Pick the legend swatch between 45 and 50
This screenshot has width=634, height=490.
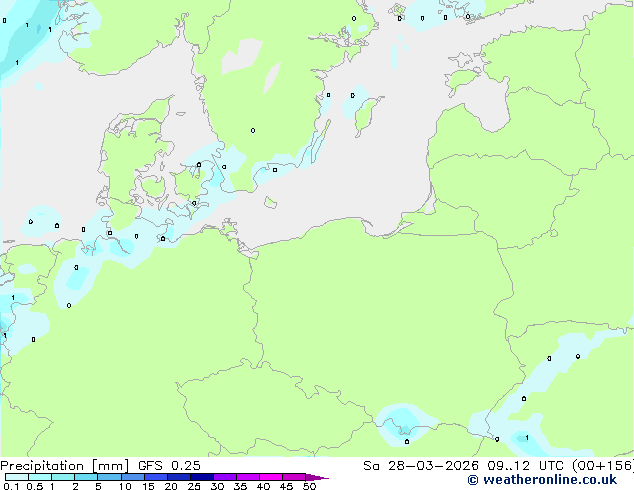click(294, 477)
